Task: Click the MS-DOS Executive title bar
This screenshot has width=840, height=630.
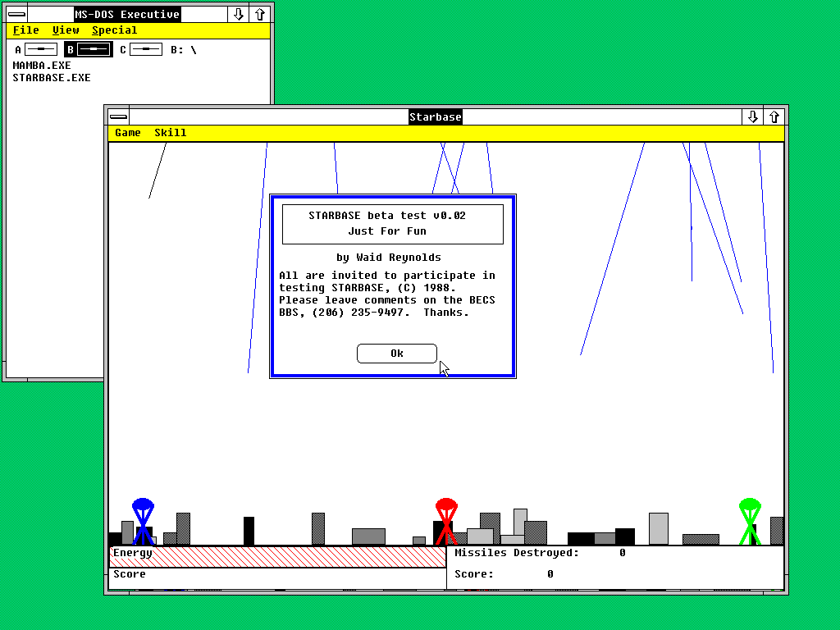Action: (x=127, y=15)
